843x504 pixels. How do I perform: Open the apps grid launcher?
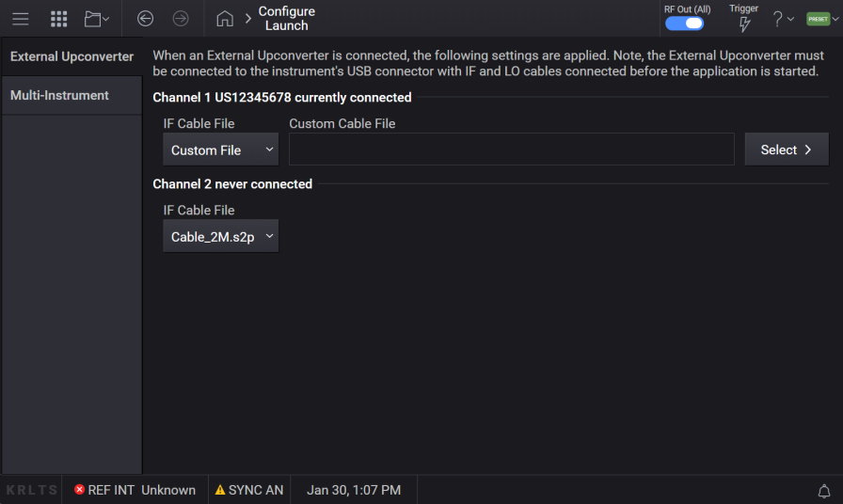(58, 19)
